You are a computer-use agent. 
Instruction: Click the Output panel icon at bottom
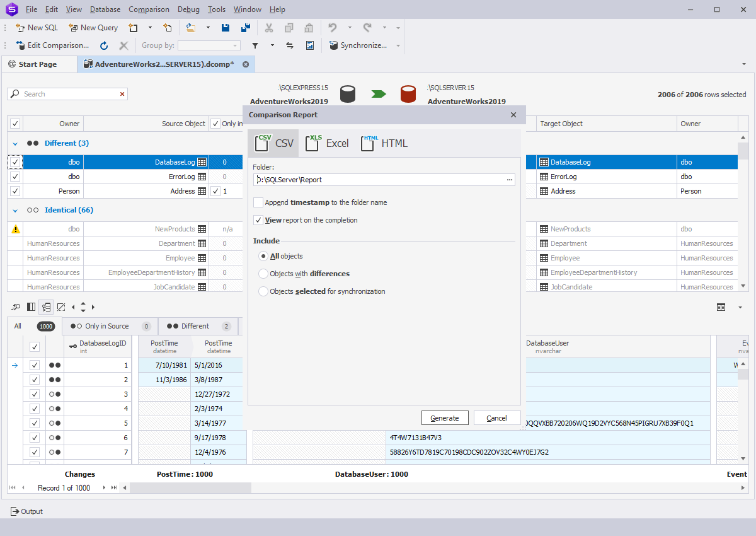tap(14, 511)
